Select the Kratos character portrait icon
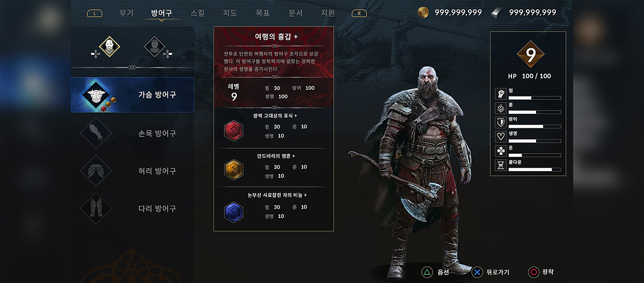The height and width of the screenshot is (283, 644). pos(109,46)
